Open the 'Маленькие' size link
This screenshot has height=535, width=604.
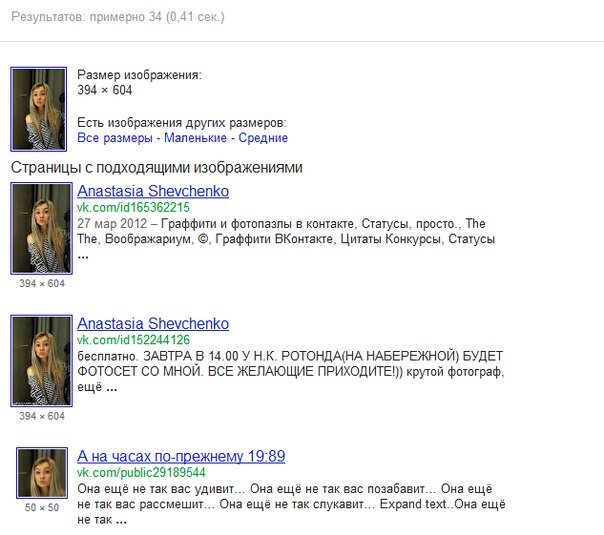coord(195,138)
